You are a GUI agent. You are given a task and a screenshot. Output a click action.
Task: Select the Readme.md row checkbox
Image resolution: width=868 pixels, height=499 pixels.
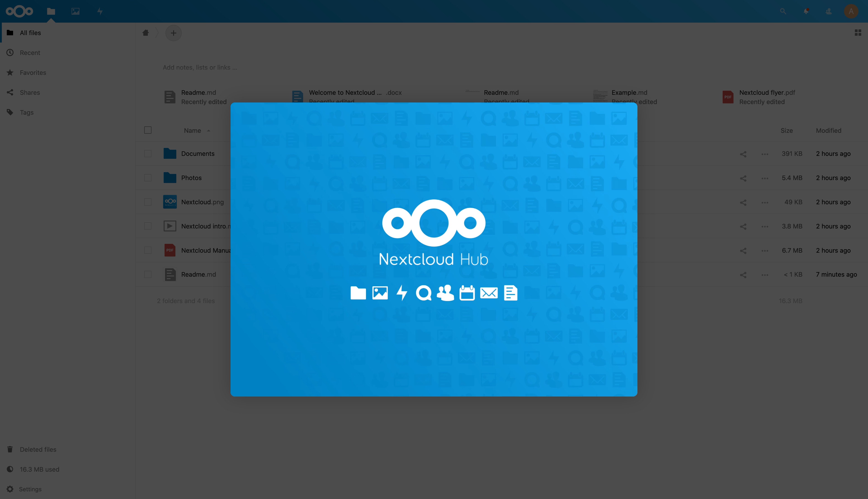(x=148, y=275)
